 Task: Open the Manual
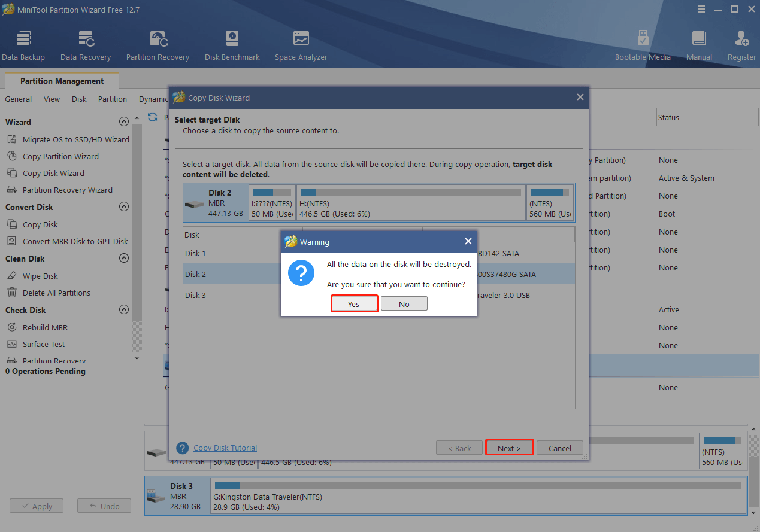699,46
